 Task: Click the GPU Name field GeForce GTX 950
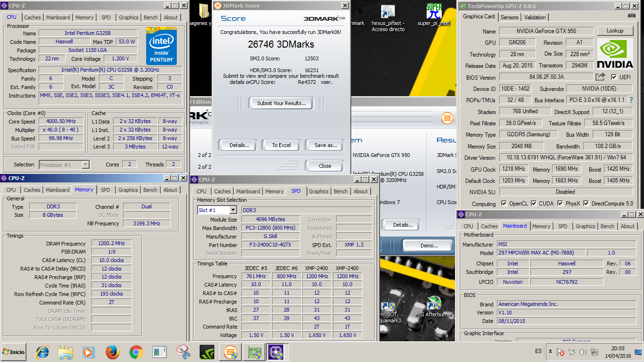pyautogui.click(x=546, y=31)
